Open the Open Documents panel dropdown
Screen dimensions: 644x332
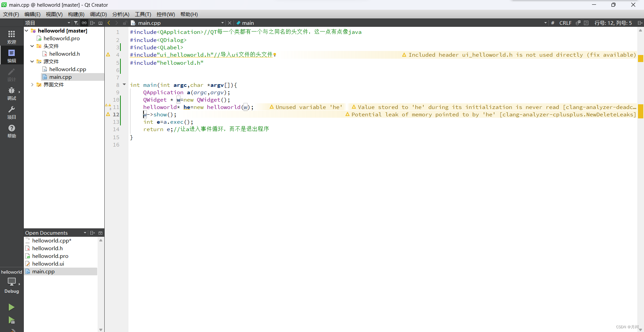[x=85, y=233]
